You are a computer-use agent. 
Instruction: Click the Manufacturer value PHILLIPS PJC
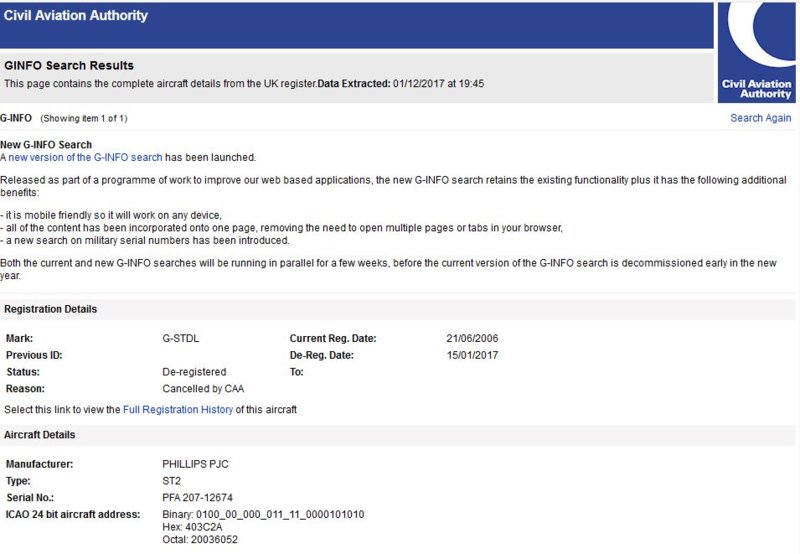pyautogui.click(x=195, y=464)
